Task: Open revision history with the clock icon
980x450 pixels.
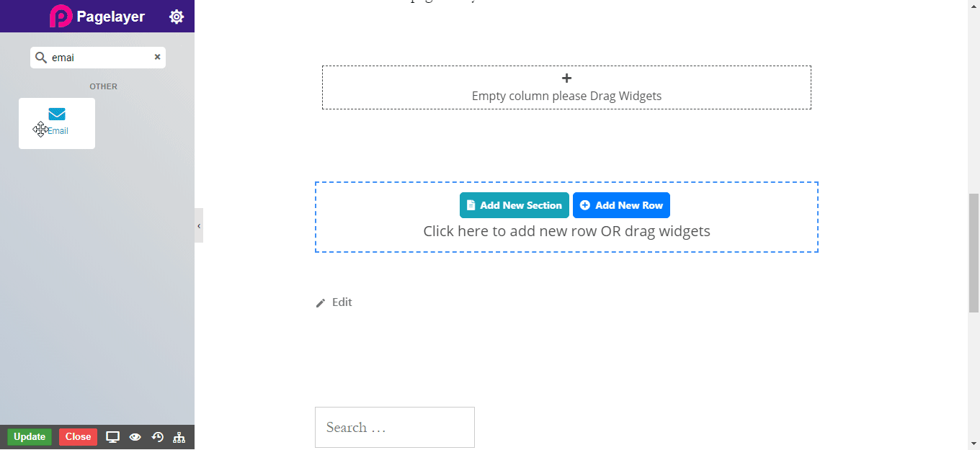Action: point(157,436)
